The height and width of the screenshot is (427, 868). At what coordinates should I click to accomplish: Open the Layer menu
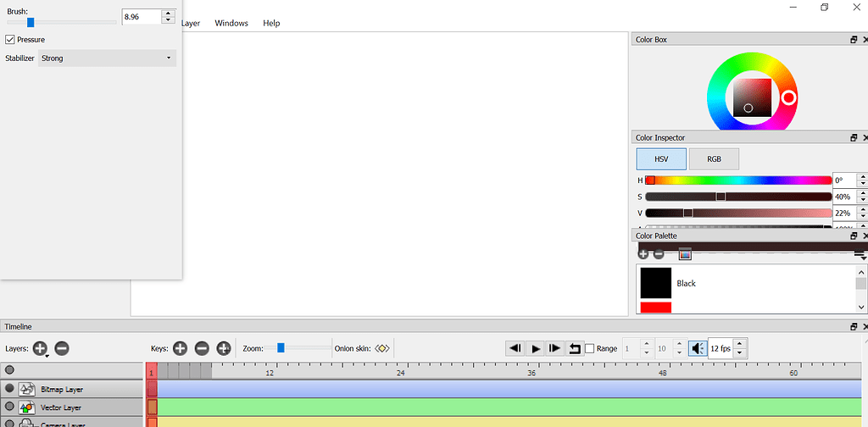190,23
